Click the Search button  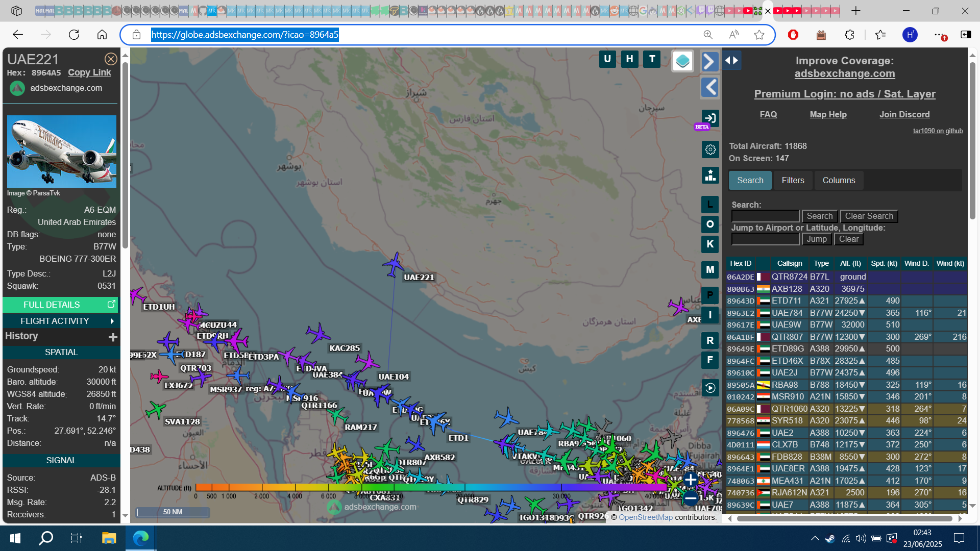(820, 216)
